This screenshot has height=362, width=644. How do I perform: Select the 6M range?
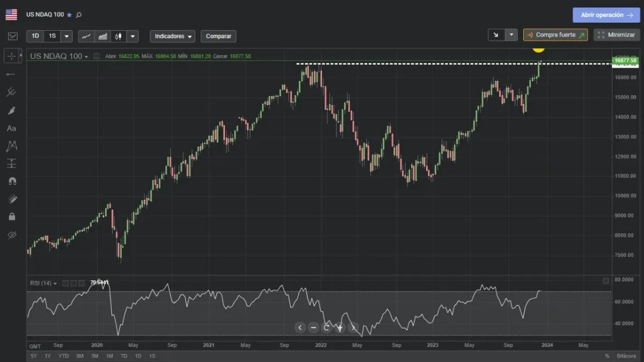[x=80, y=356]
